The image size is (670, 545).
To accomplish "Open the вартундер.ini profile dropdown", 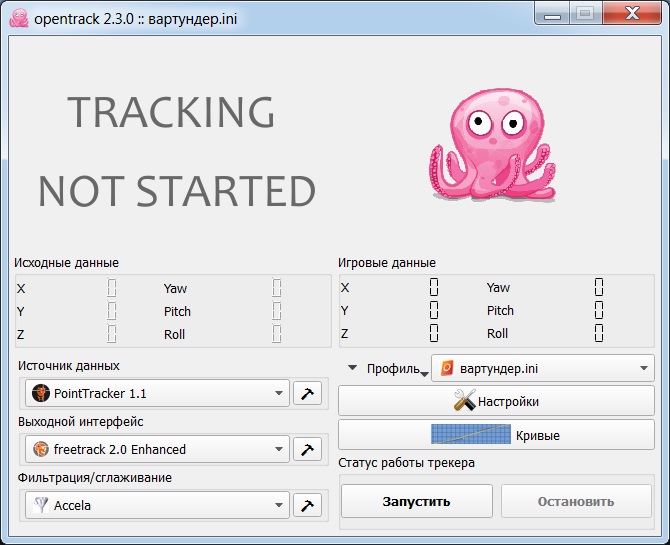I will pos(543,368).
